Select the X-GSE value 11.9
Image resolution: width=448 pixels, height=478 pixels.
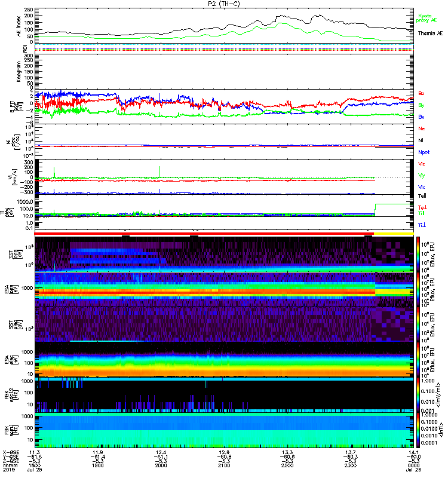(97, 452)
